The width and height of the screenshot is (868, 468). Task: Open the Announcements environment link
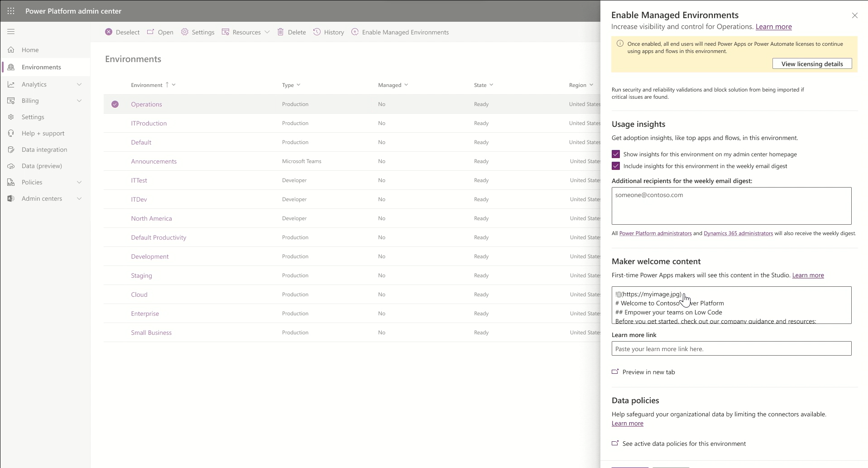click(x=154, y=161)
